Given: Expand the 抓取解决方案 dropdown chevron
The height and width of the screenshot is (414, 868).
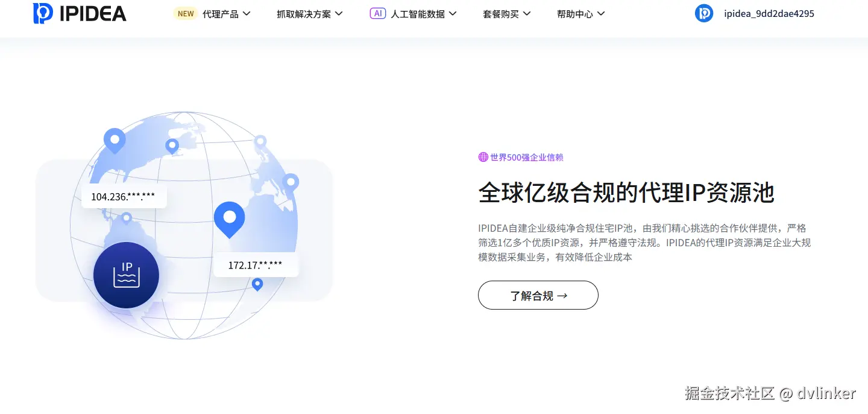Looking at the screenshot, I should 339,13.
